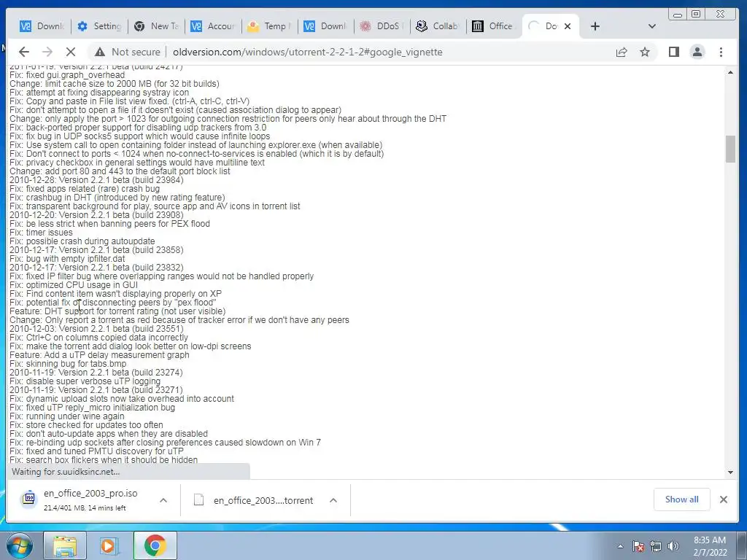Switch to the Office tab

[x=495, y=26]
